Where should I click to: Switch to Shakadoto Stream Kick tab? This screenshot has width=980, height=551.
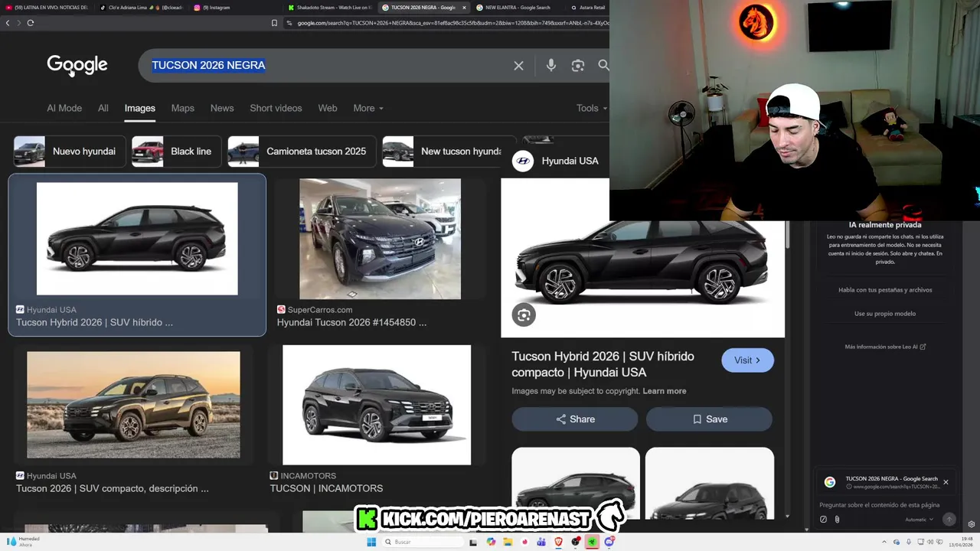(329, 8)
